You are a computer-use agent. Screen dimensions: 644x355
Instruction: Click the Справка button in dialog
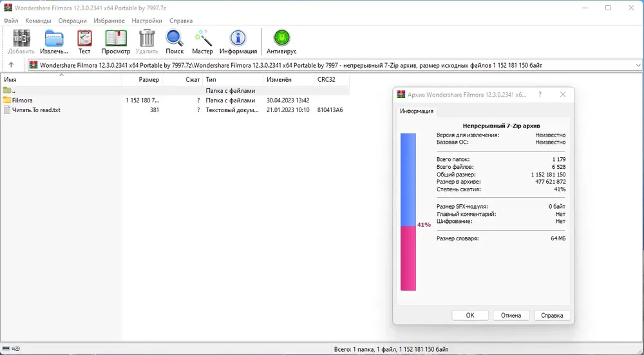click(552, 315)
